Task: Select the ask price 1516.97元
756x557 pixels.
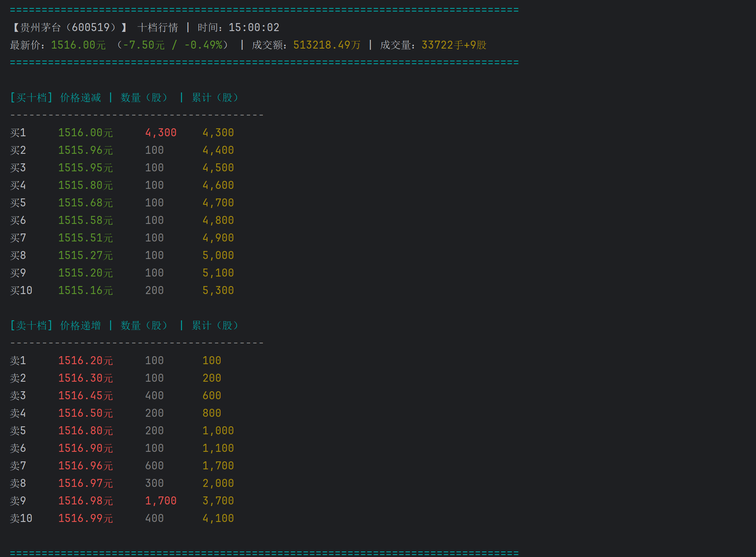Action: (86, 484)
